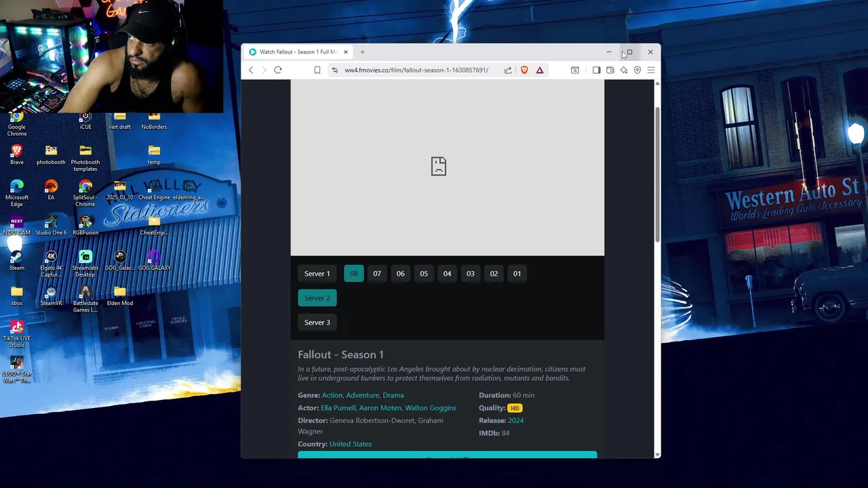Open TikTok LIVE Studio shortcut

point(17,334)
